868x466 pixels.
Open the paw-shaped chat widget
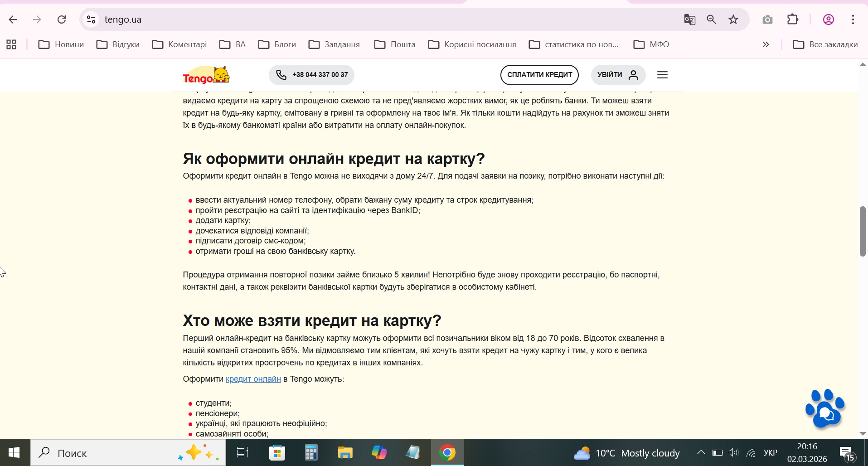[x=825, y=408]
